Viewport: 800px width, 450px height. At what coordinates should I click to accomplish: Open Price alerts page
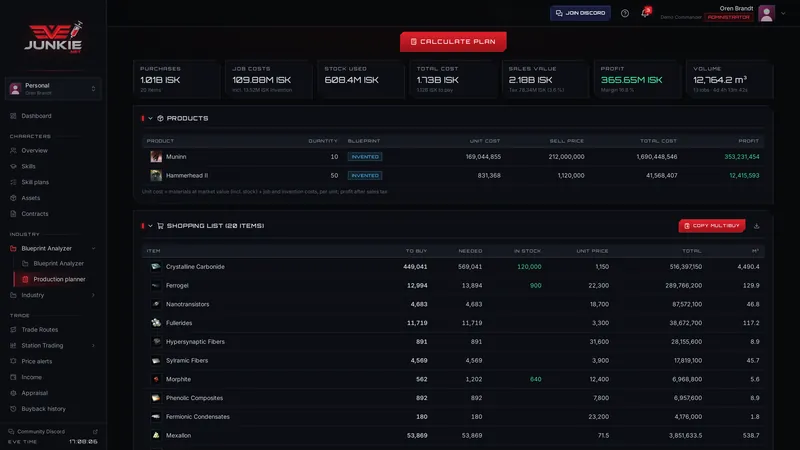[x=36, y=361]
